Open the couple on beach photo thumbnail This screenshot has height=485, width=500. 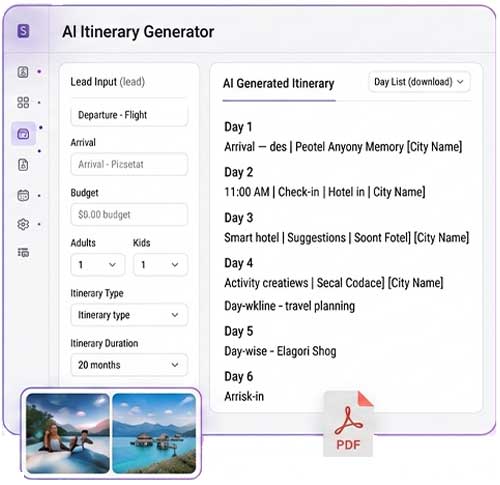(68, 433)
